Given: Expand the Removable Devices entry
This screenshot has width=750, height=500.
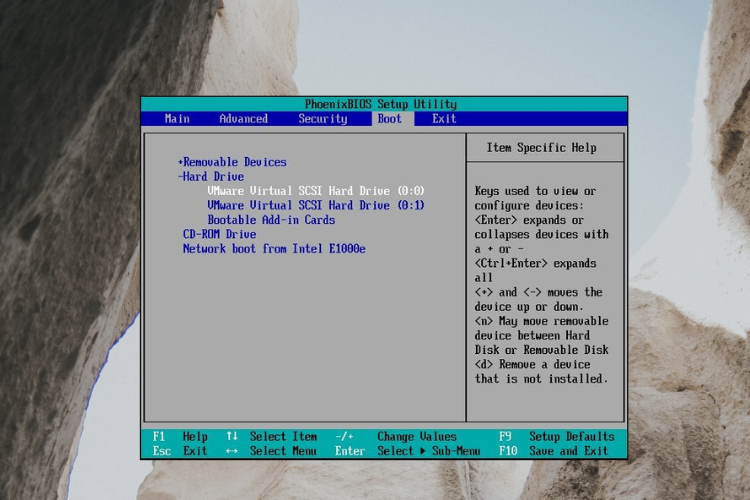Looking at the screenshot, I should (232, 162).
